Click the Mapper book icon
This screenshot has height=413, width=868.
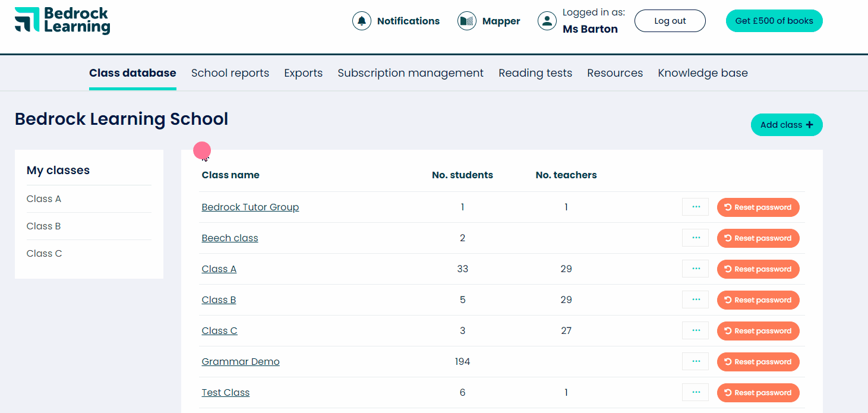[467, 21]
